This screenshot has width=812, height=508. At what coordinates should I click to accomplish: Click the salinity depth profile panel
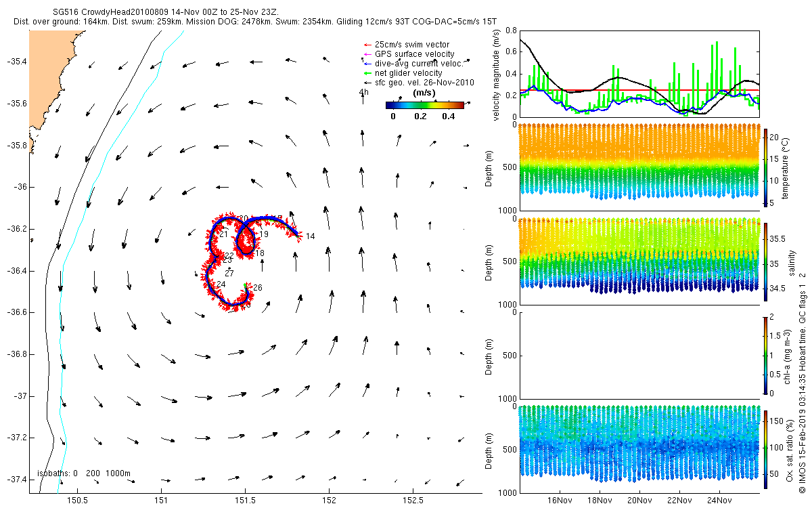tap(639, 261)
